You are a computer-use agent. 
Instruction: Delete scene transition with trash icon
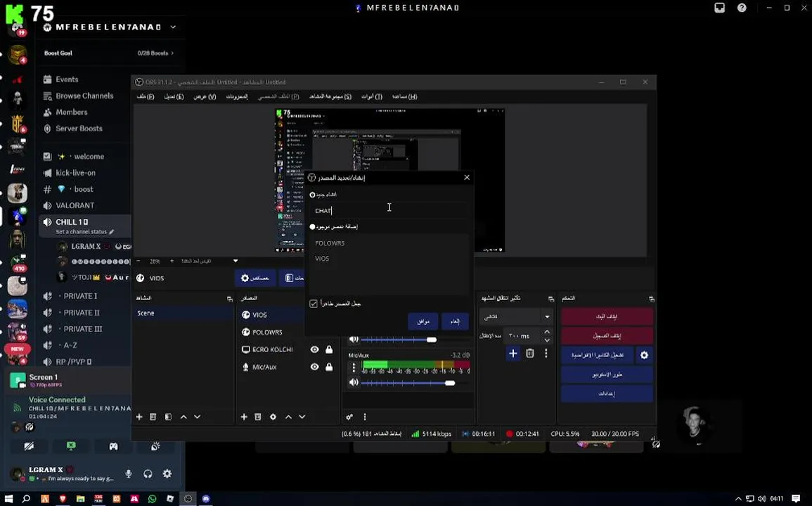530,353
